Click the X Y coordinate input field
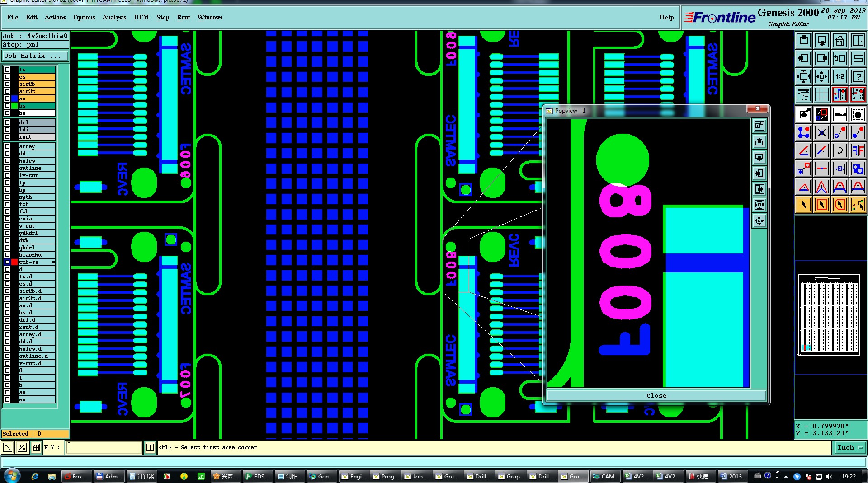 (104, 447)
